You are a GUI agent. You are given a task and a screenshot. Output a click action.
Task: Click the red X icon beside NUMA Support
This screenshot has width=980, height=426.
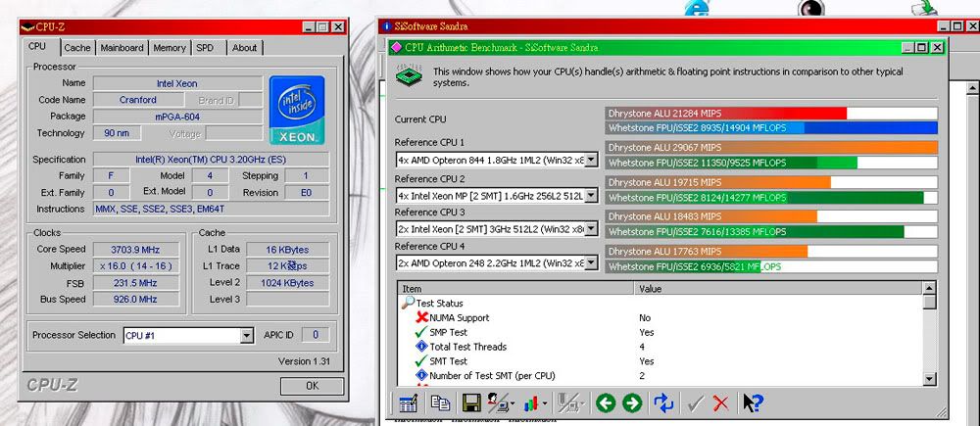pyautogui.click(x=422, y=317)
